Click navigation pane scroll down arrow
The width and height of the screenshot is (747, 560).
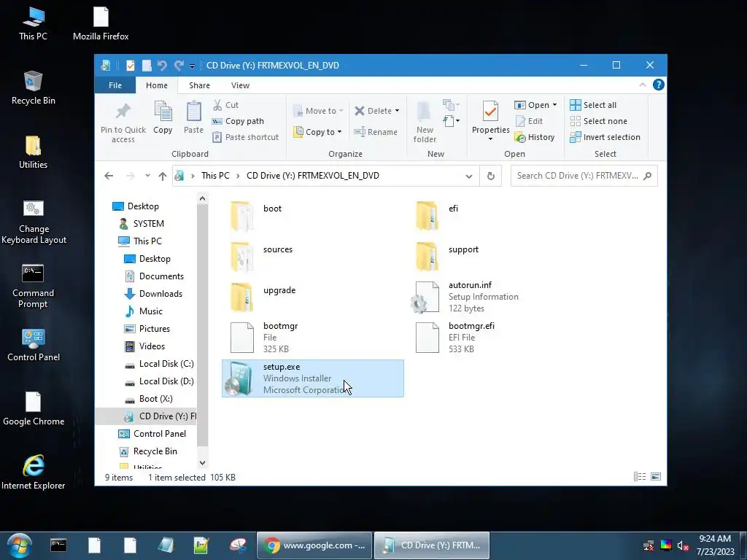pyautogui.click(x=203, y=462)
